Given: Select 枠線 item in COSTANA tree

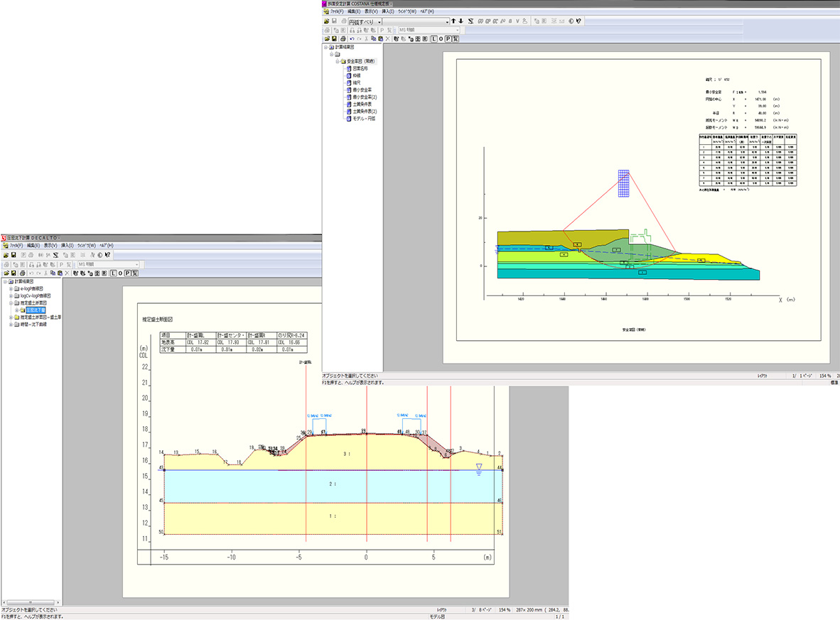Looking at the screenshot, I should point(357,76).
